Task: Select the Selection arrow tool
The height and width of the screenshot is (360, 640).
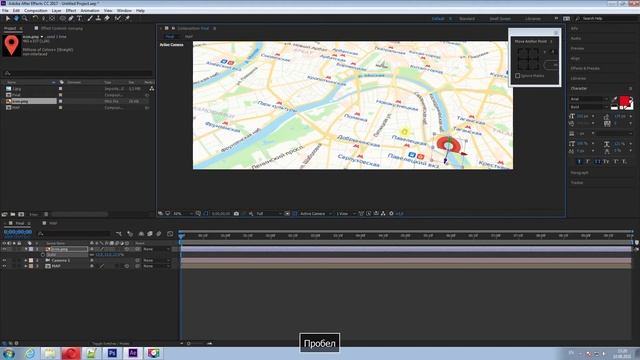Action: [x=7, y=18]
